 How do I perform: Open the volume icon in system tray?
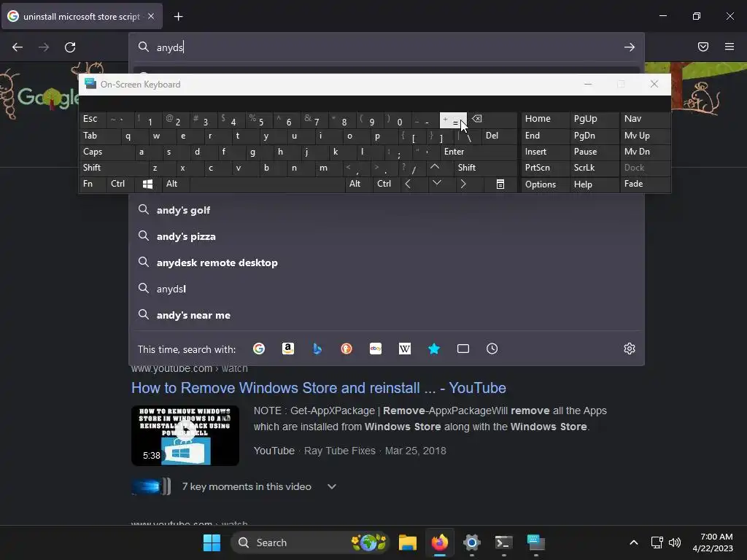(x=675, y=542)
